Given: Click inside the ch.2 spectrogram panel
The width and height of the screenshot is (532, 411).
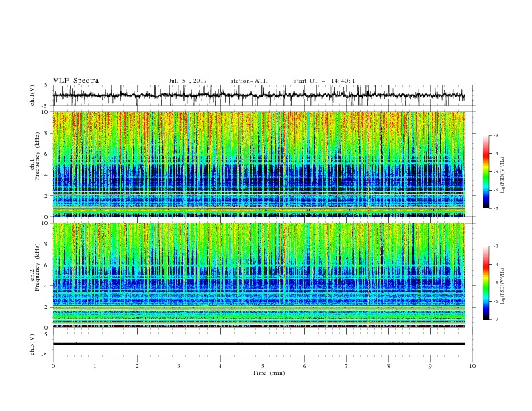Looking at the screenshot, I should pos(259,275).
